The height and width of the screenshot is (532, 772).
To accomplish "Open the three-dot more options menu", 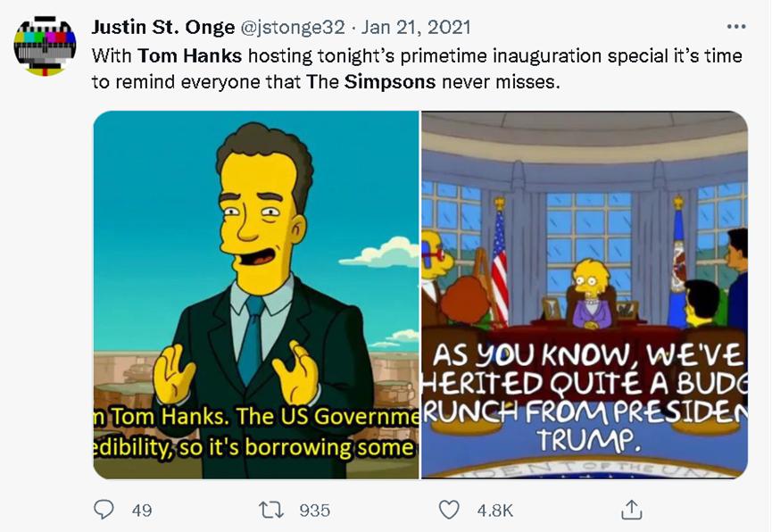I will tap(735, 28).
